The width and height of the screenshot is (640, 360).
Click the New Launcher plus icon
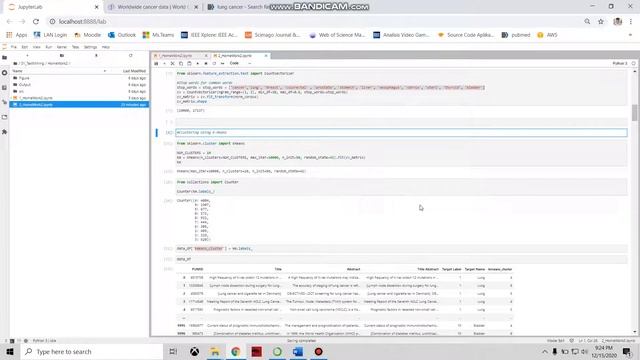pos(27,56)
